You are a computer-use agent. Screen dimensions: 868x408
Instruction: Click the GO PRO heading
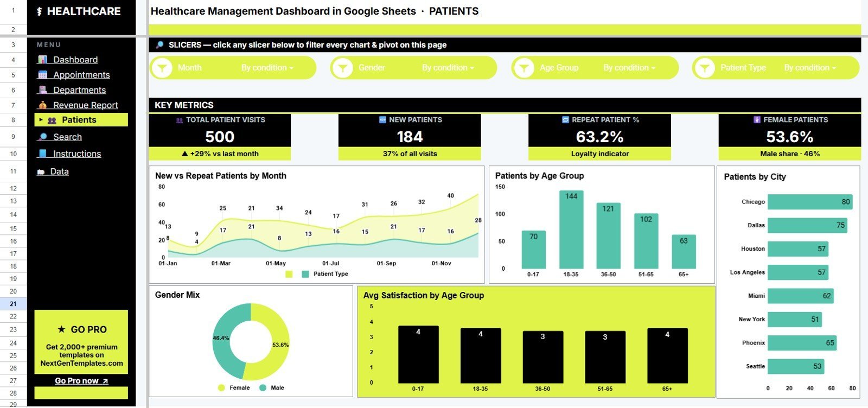click(89, 329)
